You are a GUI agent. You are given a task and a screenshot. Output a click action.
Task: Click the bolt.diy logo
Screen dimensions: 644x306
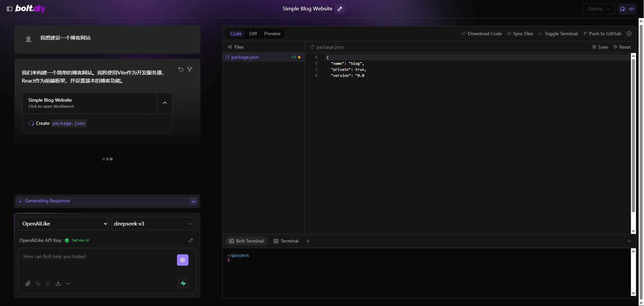point(30,8)
